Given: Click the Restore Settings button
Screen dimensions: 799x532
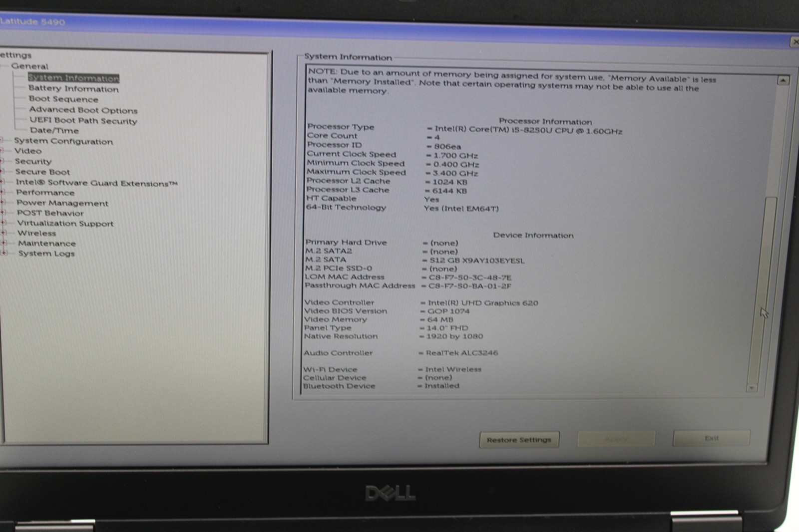Looking at the screenshot, I should pos(519,440).
